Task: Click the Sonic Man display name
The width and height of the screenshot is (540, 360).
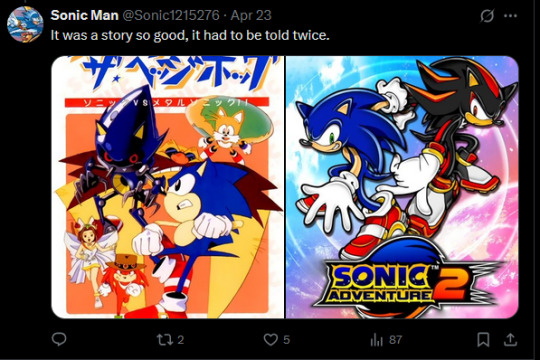Action: [x=84, y=15]
